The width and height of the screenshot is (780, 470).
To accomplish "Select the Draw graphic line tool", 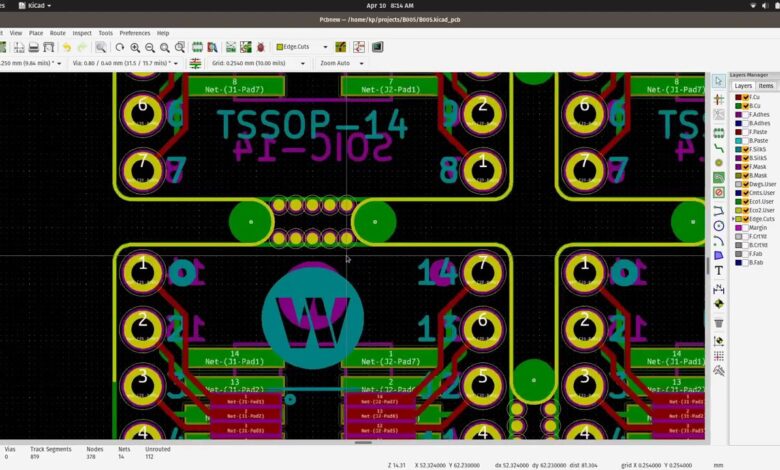I will point(719,211).
